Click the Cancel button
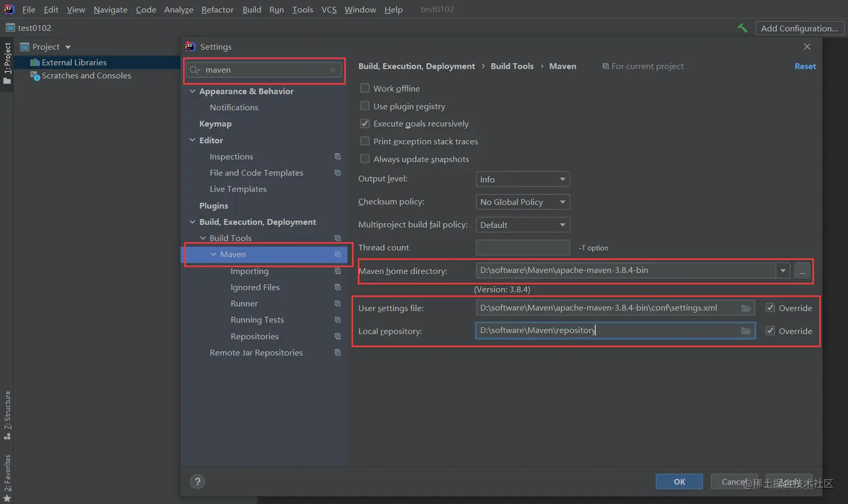 [734, 482]
